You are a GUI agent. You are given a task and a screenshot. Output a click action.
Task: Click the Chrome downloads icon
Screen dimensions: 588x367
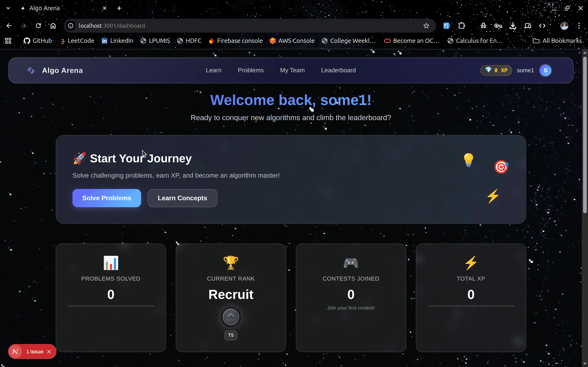[x=513, y=25]
